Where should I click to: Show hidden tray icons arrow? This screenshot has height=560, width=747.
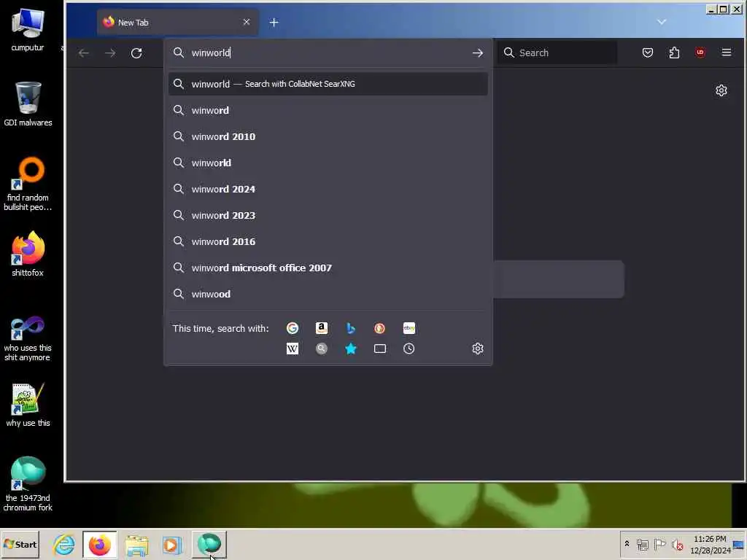click(x=627, y=543)
